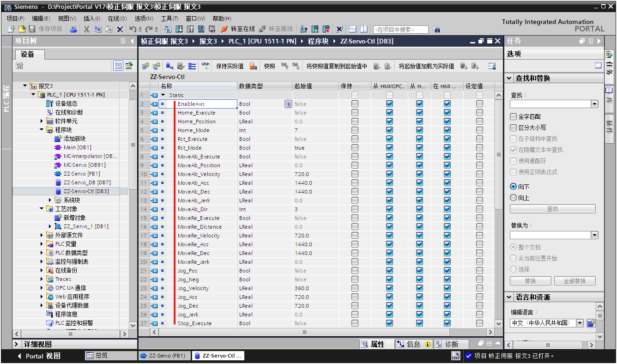This screenshot has height=364, width=617.
Task: Expand the OPC UA 通信 node
Action: (x=42, y=288)
